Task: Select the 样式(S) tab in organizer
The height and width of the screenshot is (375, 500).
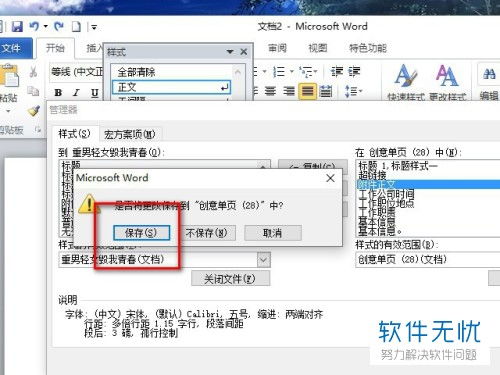Action: point(74,134)
